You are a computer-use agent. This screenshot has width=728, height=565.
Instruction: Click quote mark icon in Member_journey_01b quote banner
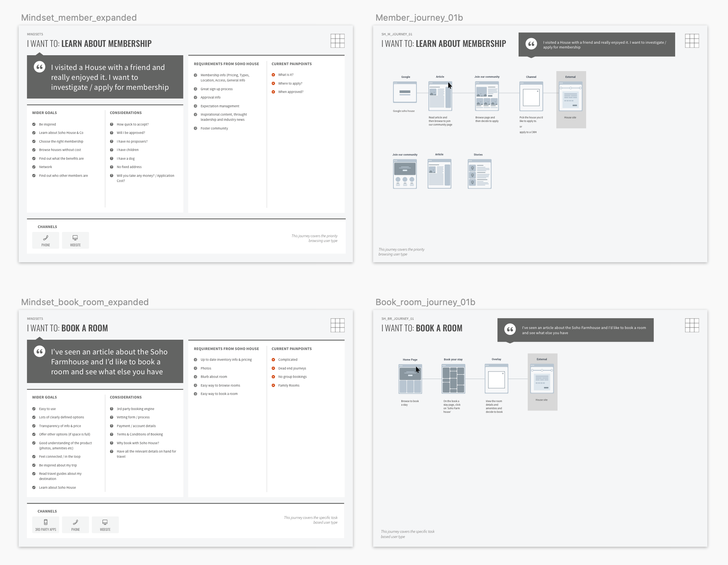coord(531,44)
